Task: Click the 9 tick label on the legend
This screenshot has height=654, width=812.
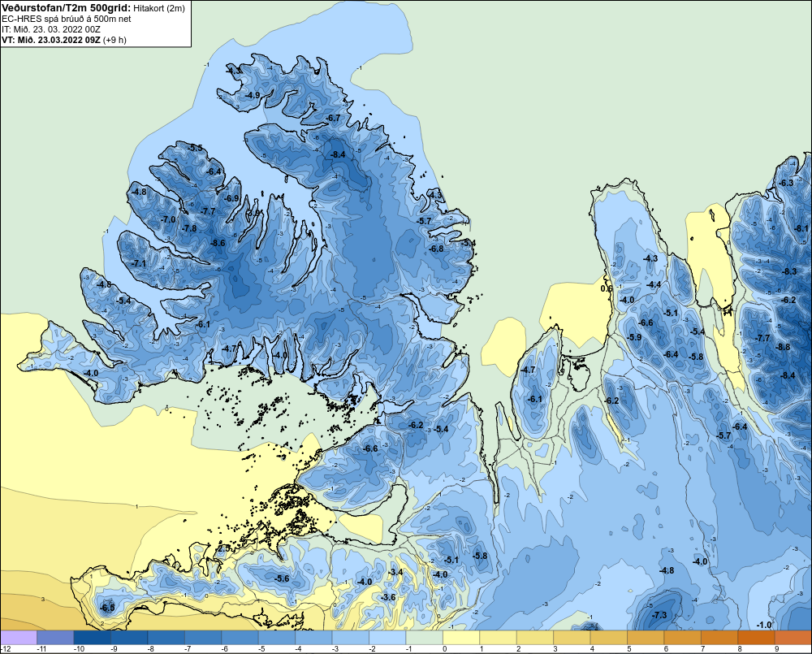Action: 775,649
